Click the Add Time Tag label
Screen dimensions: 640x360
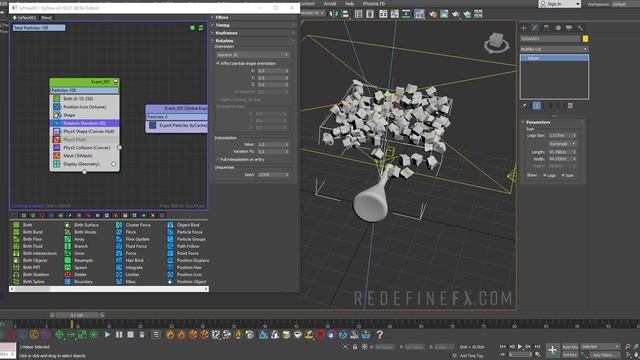pos(471,356)
